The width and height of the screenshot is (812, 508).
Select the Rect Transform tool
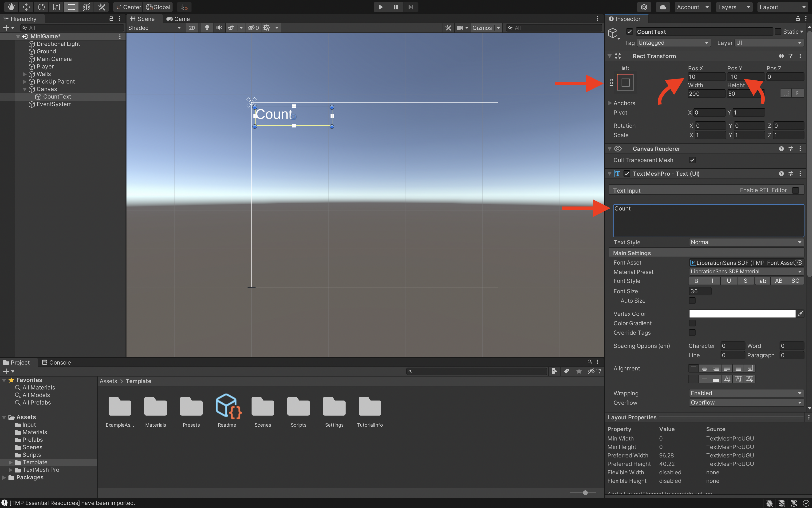pyautogui.click(x=71, y=7)
